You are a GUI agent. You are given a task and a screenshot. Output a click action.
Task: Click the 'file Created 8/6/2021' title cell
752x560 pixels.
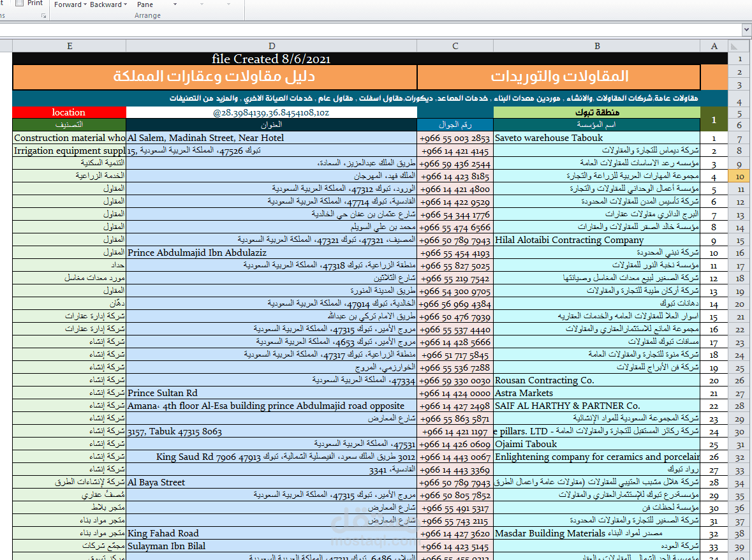pos(272,59)
